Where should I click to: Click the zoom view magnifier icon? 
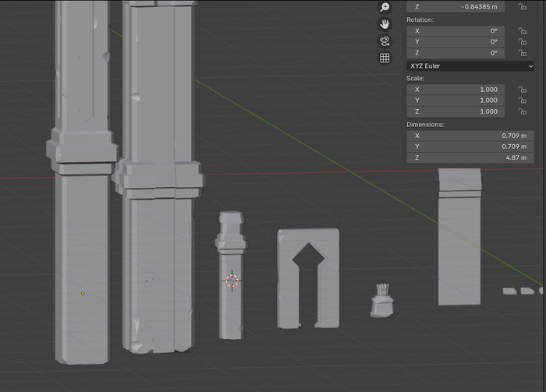385,7
